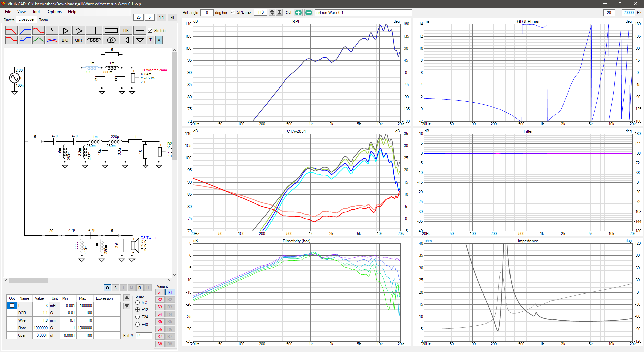Place an operational amplifier symbol
This screenshot has width=644, height=352.
tap(78, 31)
